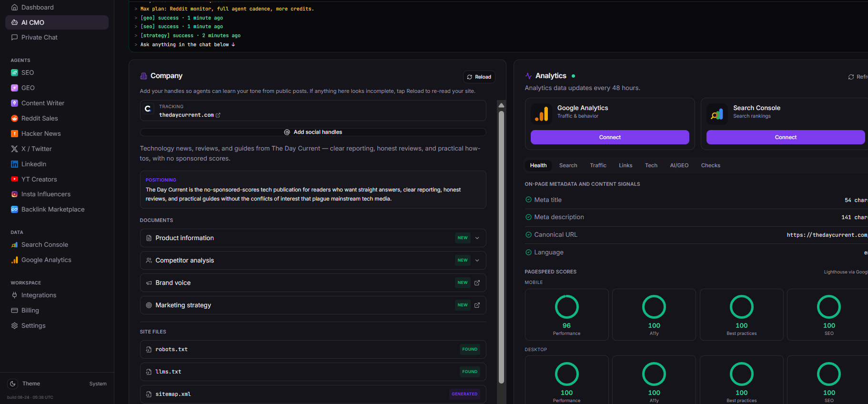Switch to the Search tab
Image resolution: width=868 pixels, height=404 pixels.
tap(568, 165)
